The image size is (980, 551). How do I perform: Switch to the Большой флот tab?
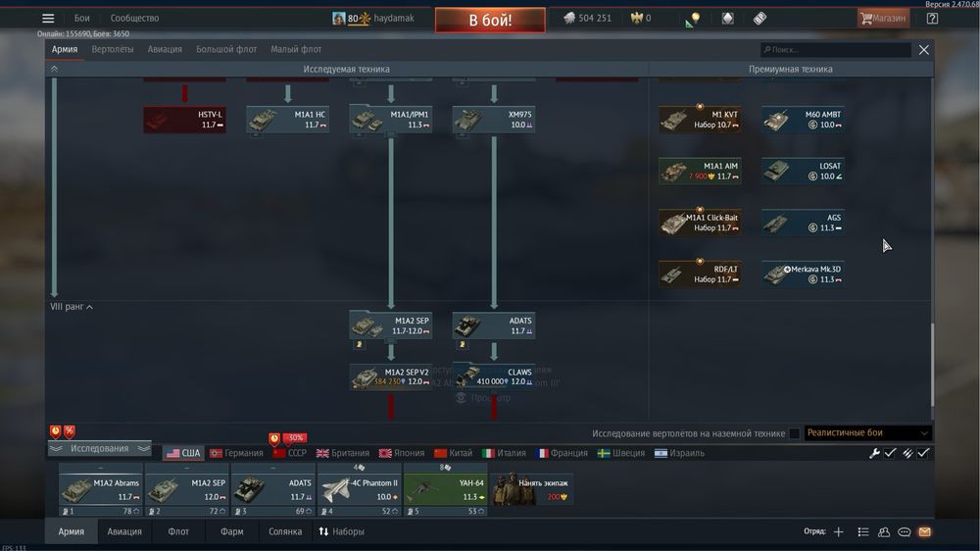[x=226, y=49]
